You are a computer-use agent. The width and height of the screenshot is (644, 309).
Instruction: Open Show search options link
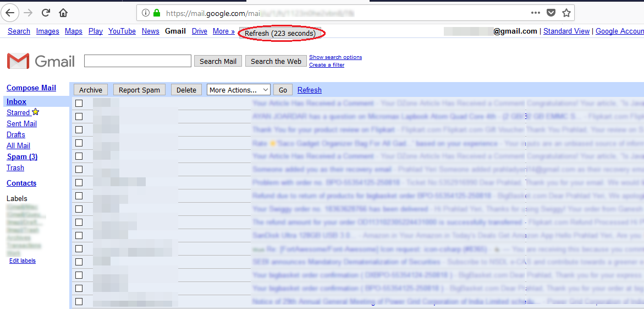tap(335, 57)
